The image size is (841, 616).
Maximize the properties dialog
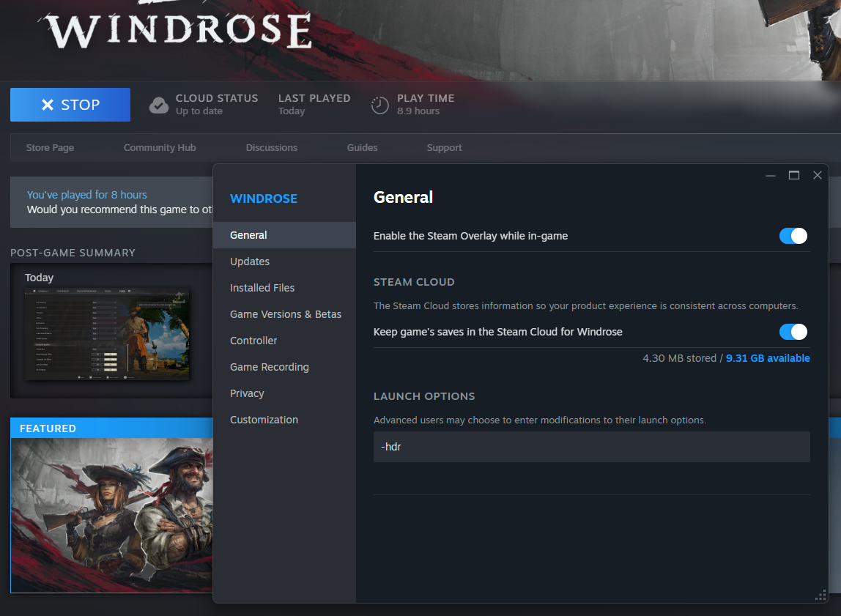pyautogui.click(x=794, y=175)
